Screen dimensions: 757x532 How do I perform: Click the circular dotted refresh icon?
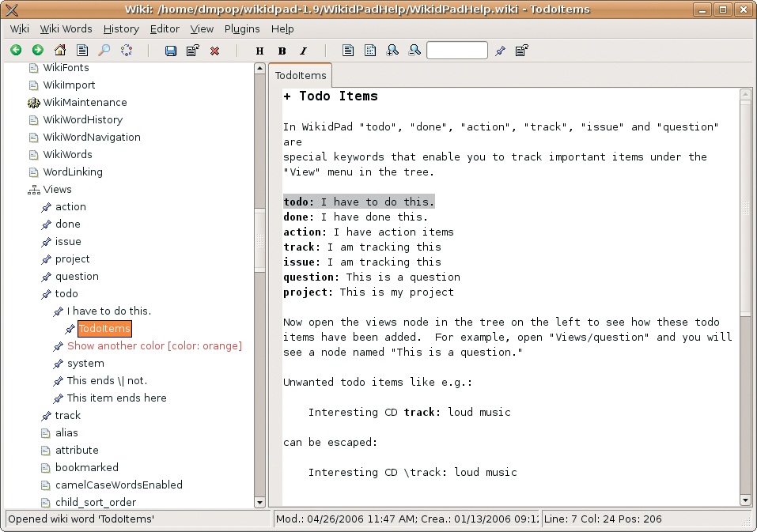point(127,50)
